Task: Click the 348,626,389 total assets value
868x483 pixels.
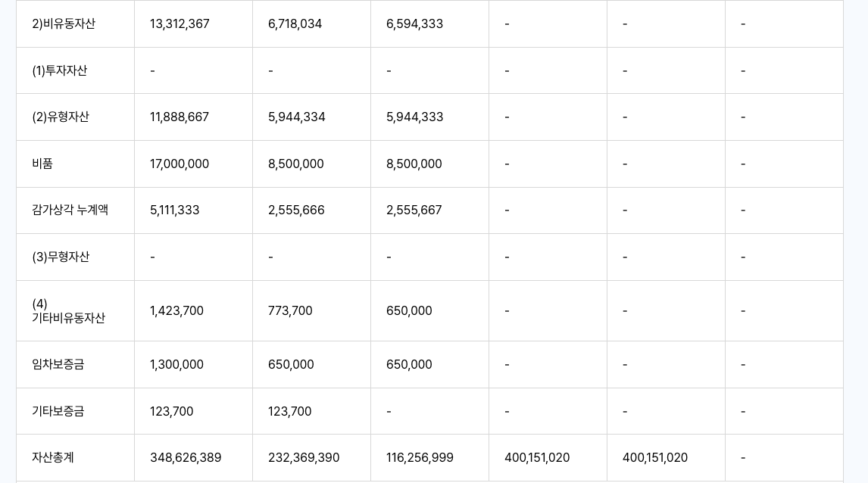Action: [186, 458]
